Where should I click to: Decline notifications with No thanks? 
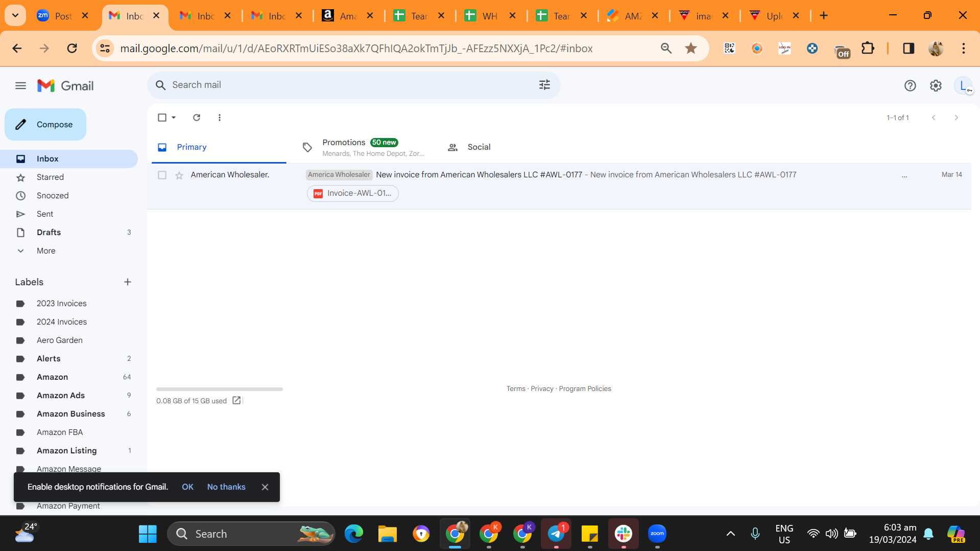pyautogui.click(x=226, y=487)
